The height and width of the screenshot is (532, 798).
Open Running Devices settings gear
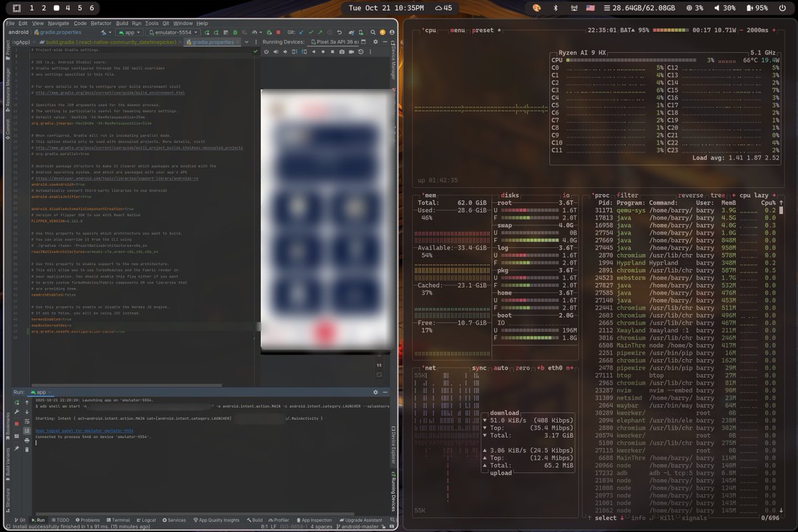tap(375, 42)
